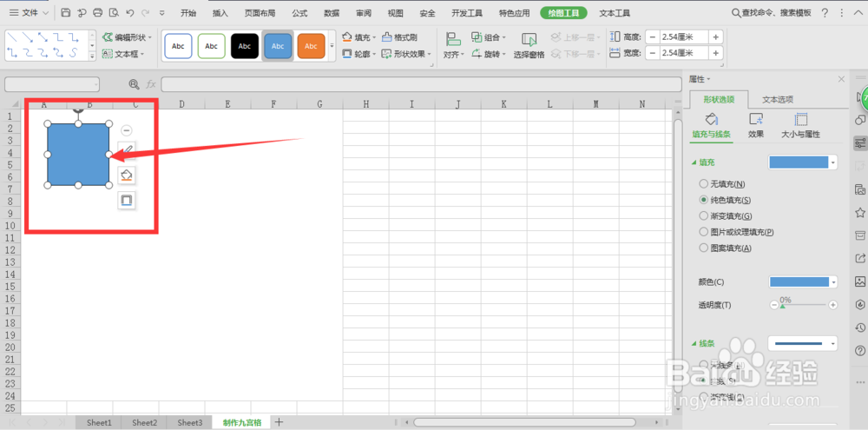Click the history clock icon in right sidebar
The image size is (868, 430).
click(859, 327)
